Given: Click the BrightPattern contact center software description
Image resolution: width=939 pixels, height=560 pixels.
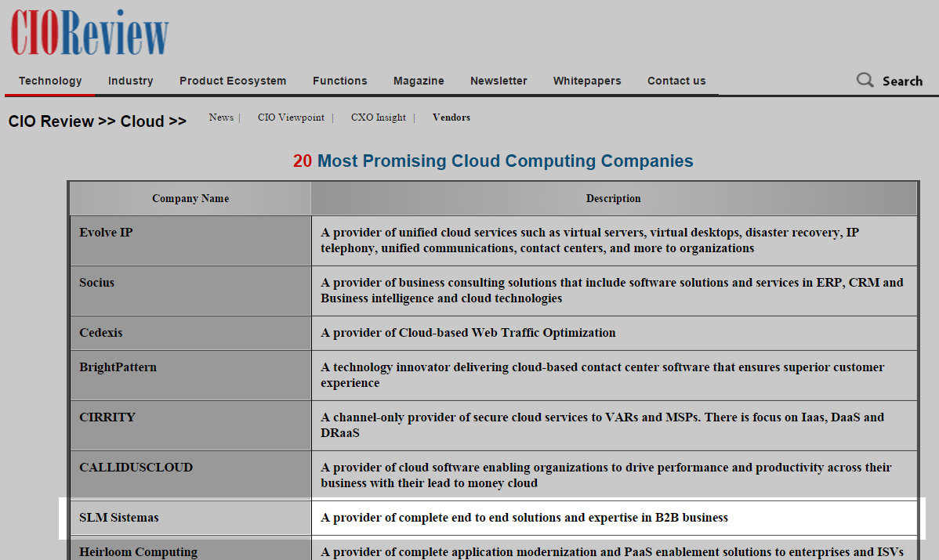Looking at the screenshot, I should [603, 375].
